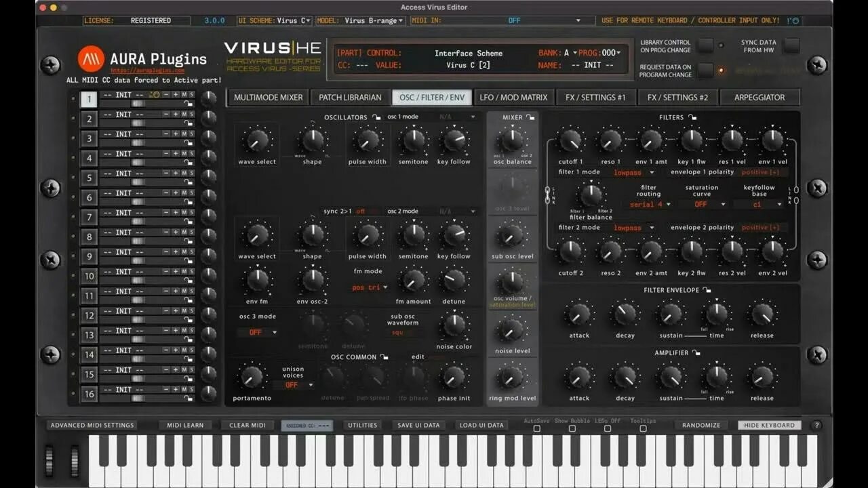Enable the AutoSave checkbox
The height and width of the screenshot is (488, 868).
537,428
